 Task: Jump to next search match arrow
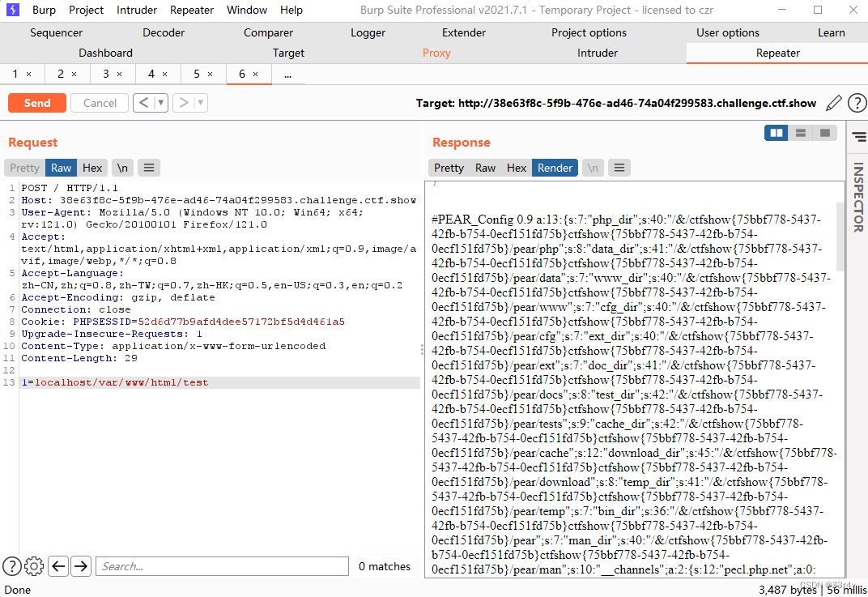pos(81,566)
